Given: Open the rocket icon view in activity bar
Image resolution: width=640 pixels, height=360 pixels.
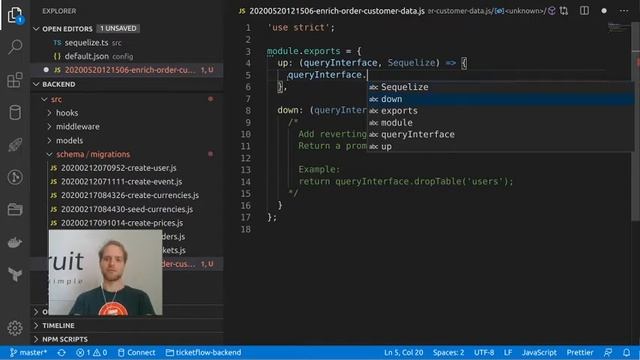Looking at the screenshot, I should pos(15,145).
